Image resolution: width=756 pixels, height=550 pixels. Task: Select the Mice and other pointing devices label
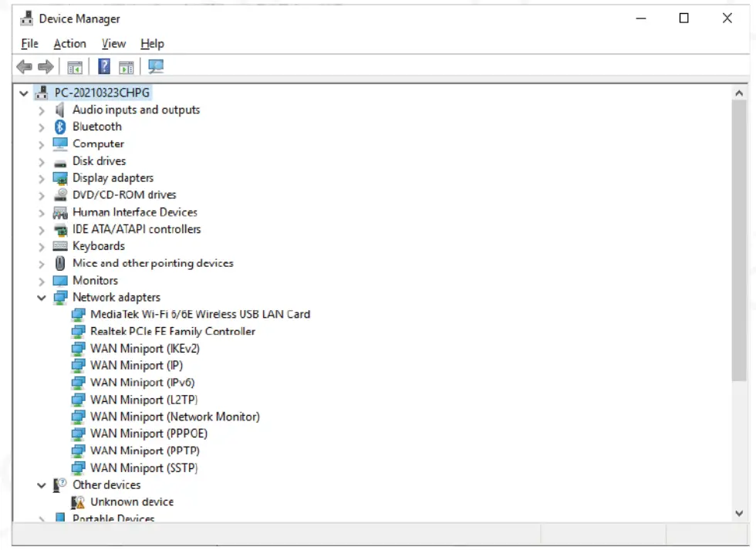[x=153, y=263]
